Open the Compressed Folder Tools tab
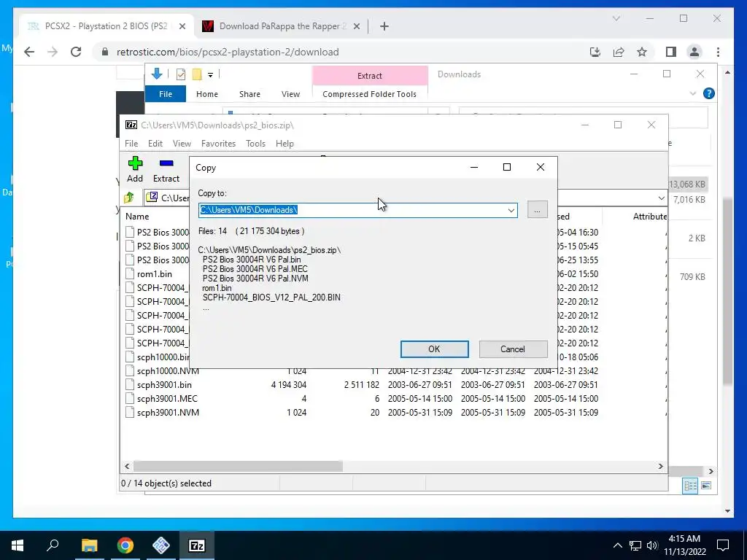747x560 pixels. [x=369, y=94]
